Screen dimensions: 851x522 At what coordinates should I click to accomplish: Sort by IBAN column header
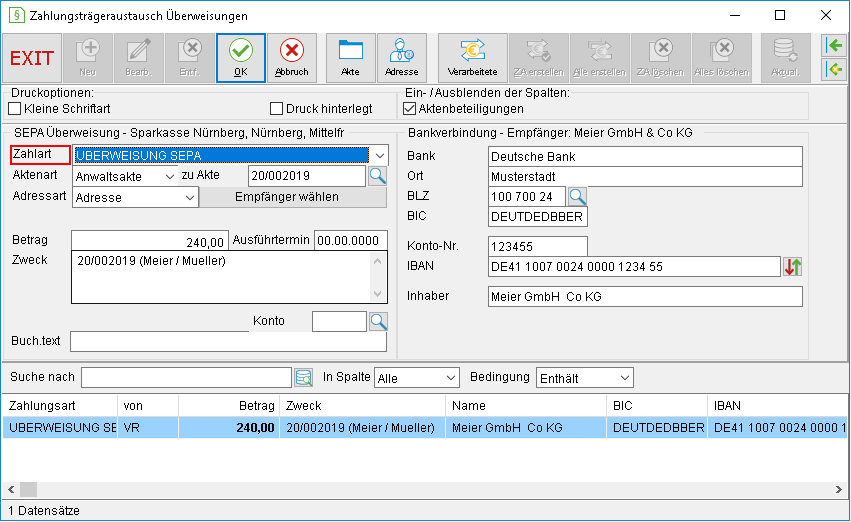(x=778, y=406)
